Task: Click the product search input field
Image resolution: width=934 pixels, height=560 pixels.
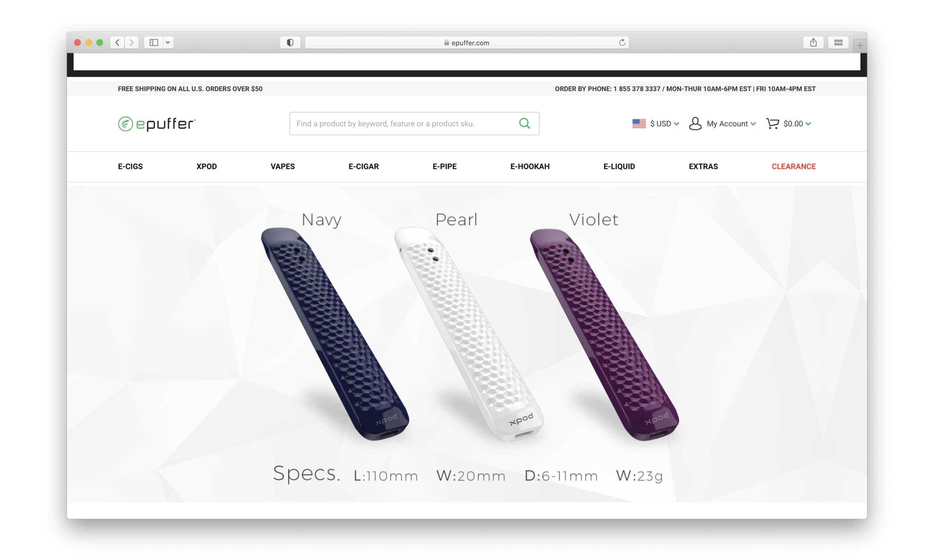Action: [x=403, y=124]
